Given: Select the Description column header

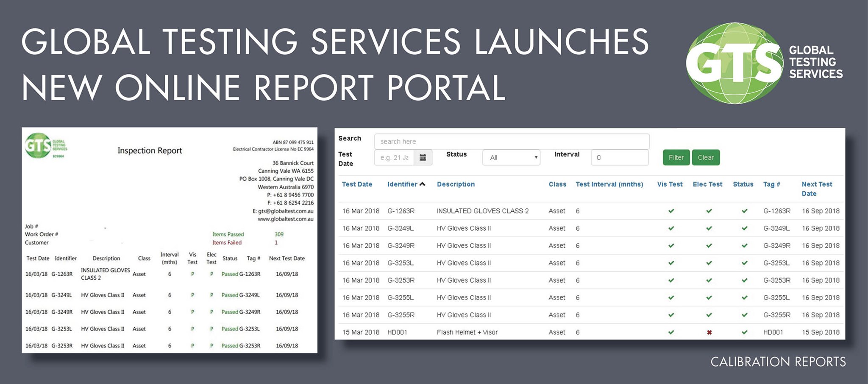Looking at the screenshot, I should coord(455,184).
